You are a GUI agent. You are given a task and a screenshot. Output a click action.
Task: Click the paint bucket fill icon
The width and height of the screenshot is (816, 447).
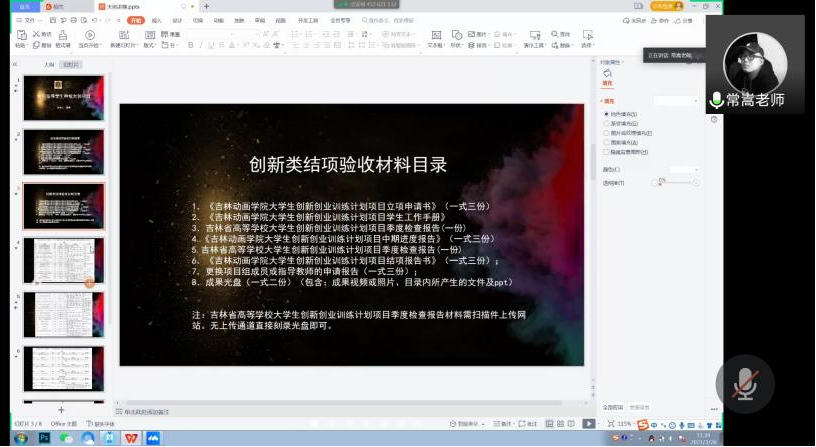(607, 73)
